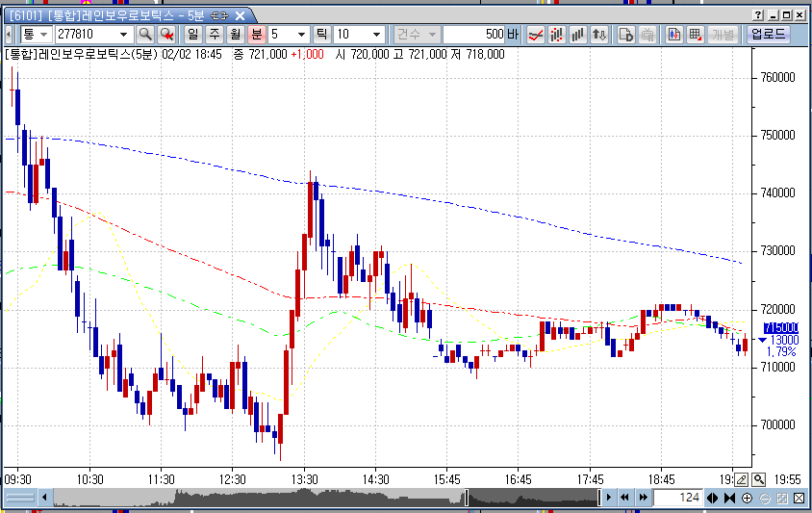812x513 pixels.
Task: Click the stock search magnifier icon
Action: pyautogui.click(x=145, y=35)
